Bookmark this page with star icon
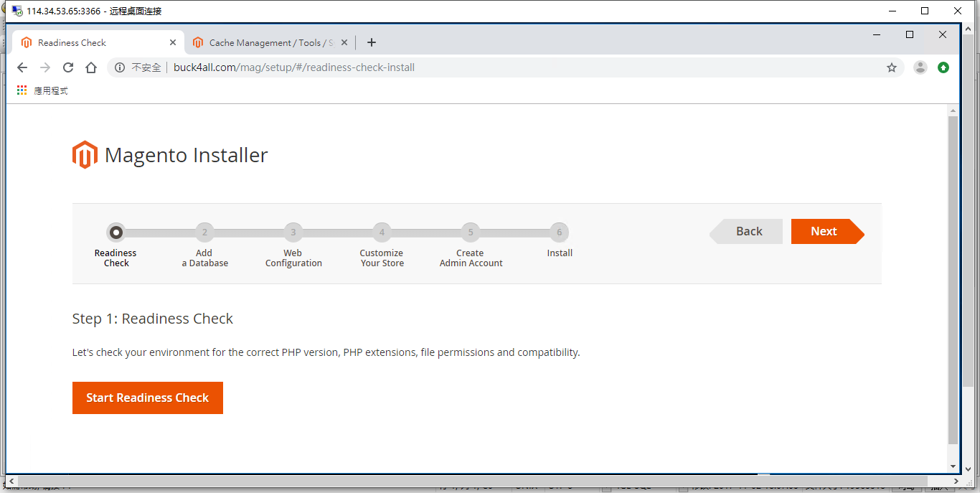Viewport: 980px width, 493px height. click(892, 67)
